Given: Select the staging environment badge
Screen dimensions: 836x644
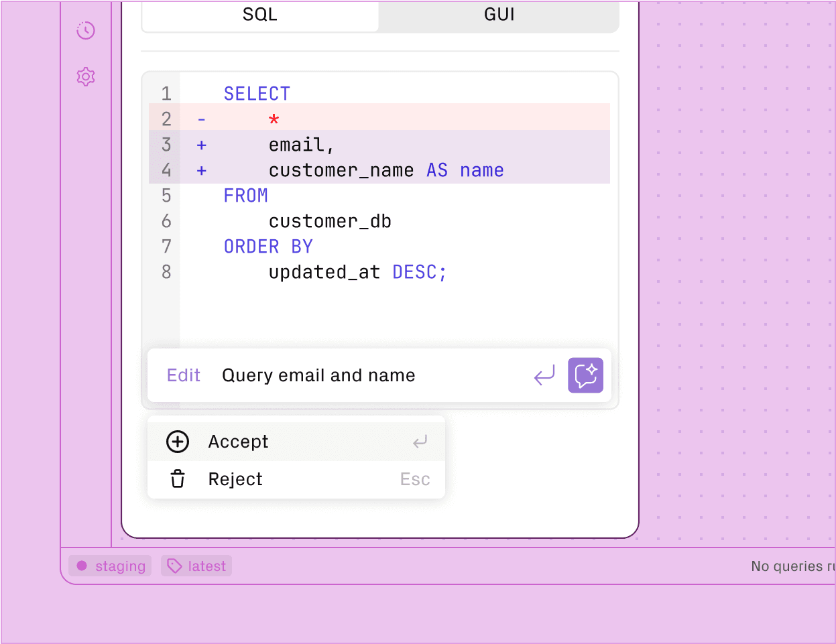Looking at the screenshot, I should (109, 566).
